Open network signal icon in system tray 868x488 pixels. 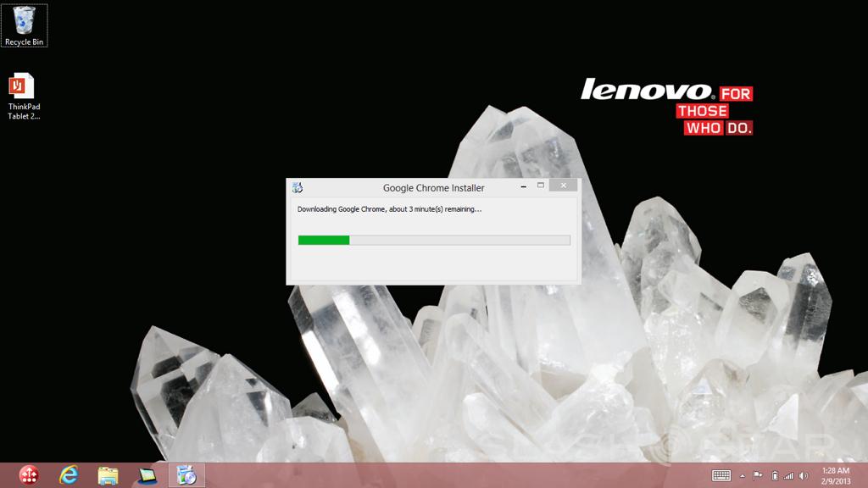click(788, 475)
